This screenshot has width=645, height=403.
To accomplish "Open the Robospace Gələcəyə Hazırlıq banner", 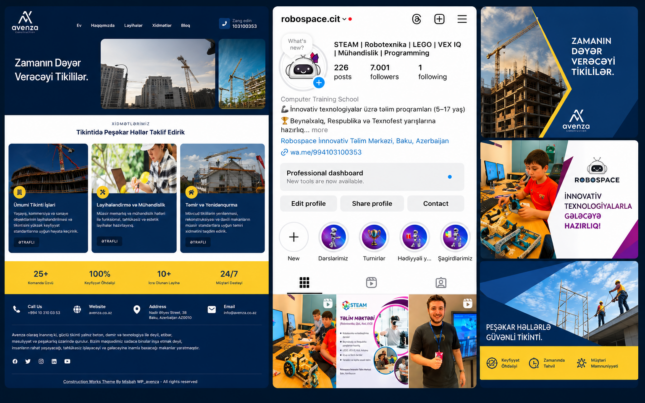I will (x=559, y=199).
